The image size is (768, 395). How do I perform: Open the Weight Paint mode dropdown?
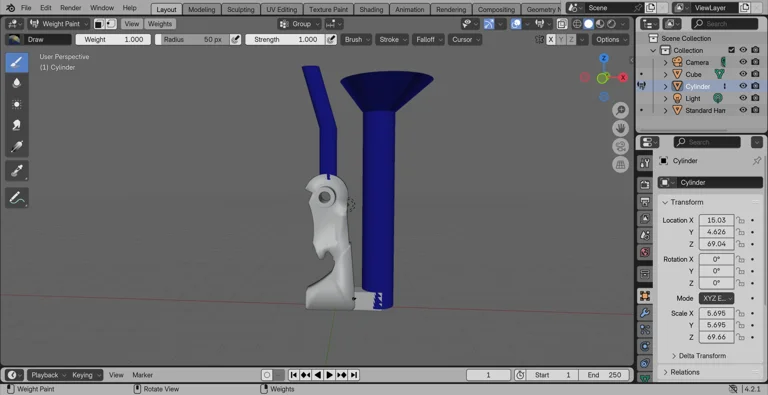coord(59,24)
